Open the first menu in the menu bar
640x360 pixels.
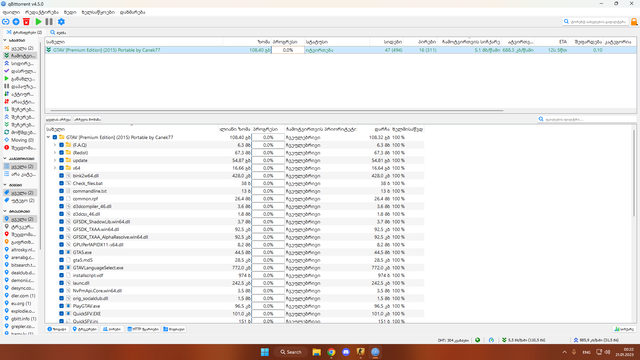[11, 12]
